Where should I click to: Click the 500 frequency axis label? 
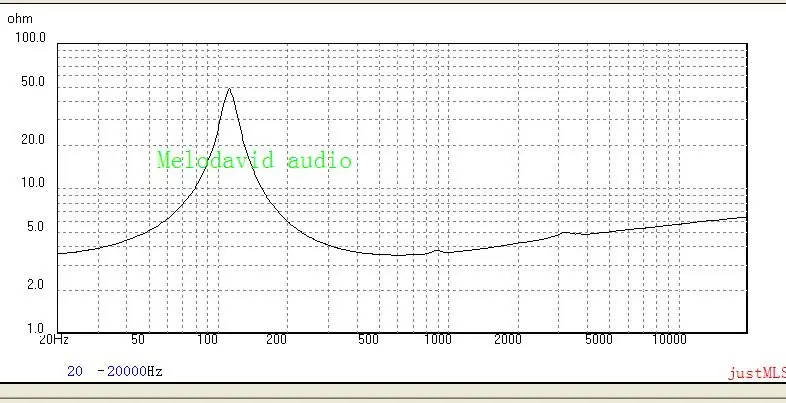click(368, 339)
